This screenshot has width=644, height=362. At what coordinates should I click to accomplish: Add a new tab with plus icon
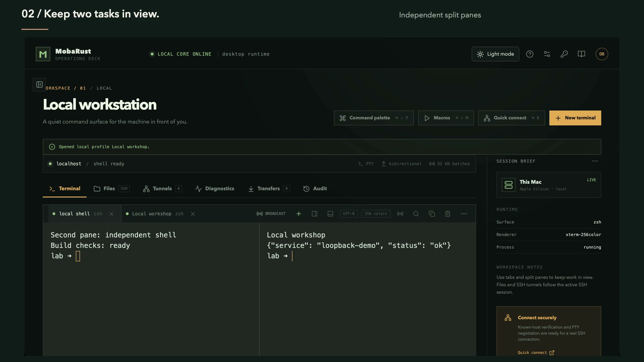pos(299,214)
